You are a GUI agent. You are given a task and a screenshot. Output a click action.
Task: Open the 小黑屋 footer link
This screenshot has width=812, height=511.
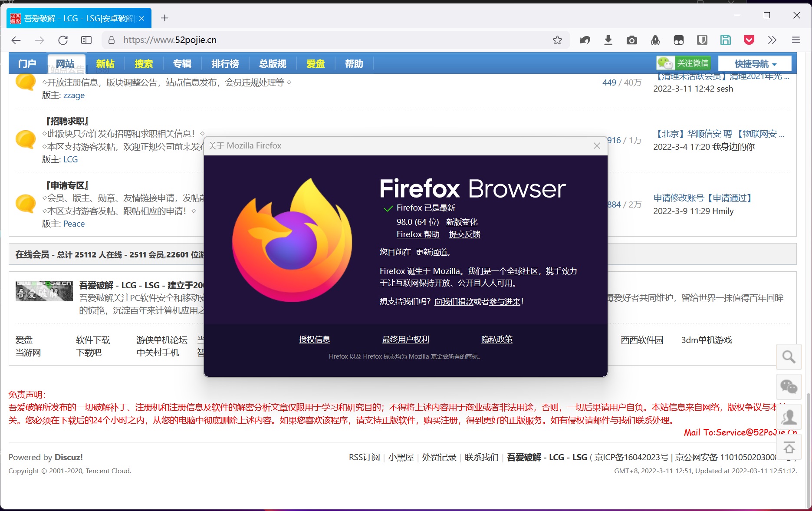pyautogui.click(x=401, y=457)
